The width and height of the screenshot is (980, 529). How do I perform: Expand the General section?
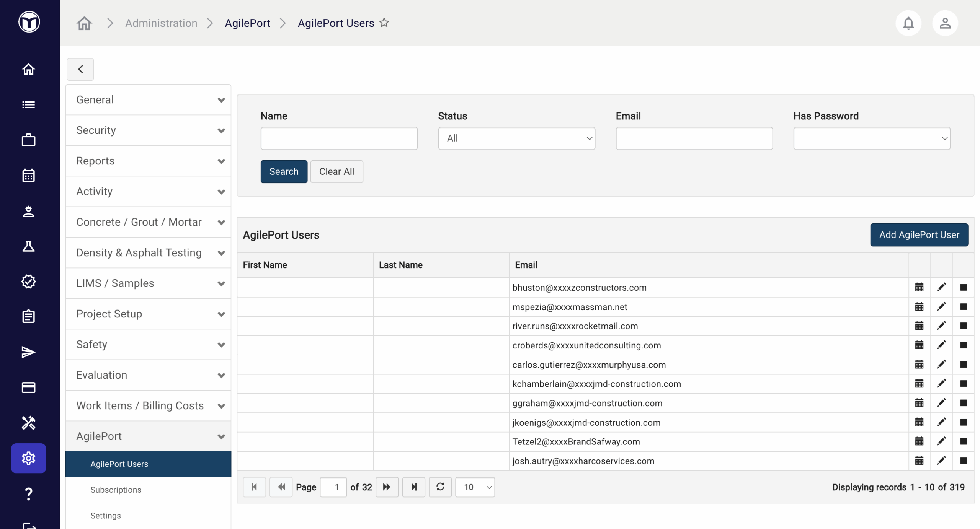[149, 100]
